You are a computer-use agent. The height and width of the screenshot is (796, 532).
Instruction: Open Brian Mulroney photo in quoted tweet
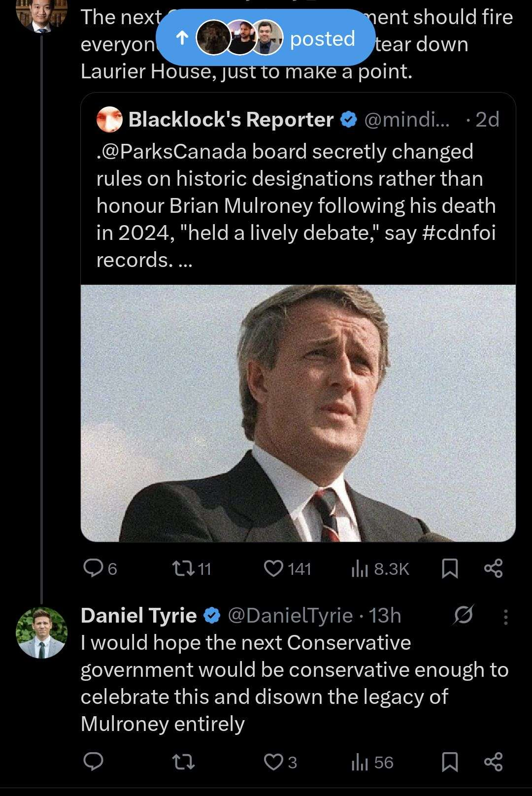[x=298, y=413]
